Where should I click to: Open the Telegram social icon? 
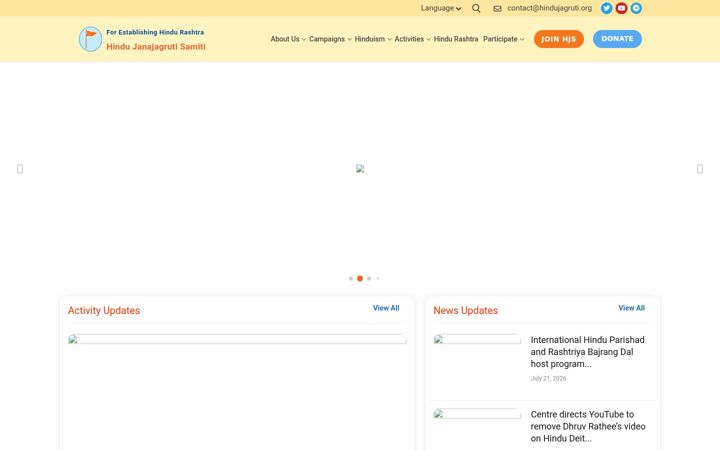[636, 8]
